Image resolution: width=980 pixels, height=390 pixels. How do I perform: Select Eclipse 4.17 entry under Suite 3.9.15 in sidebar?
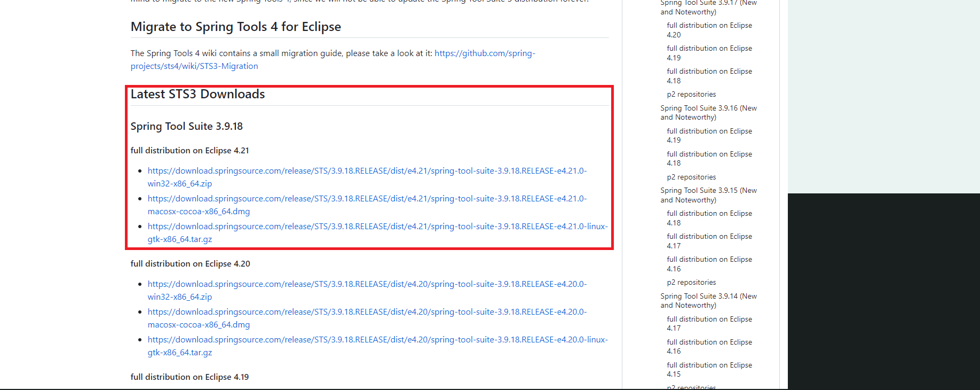(709, 241)
